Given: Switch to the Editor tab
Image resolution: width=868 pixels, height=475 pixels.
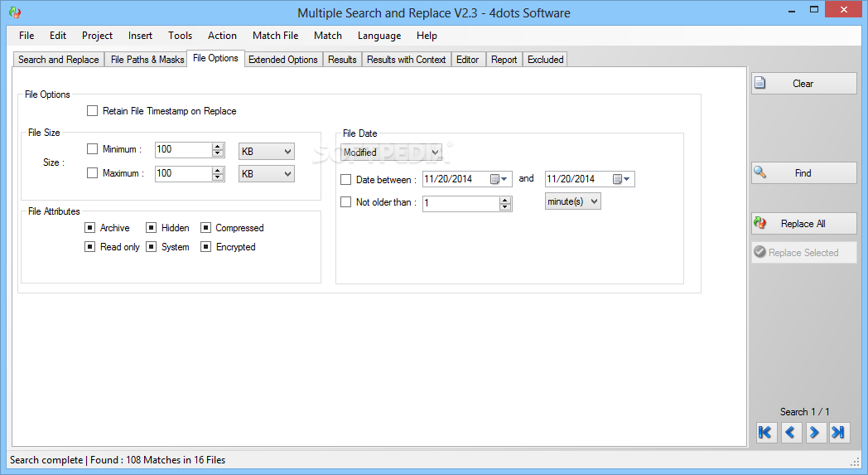Looking at the screenshot, I should pyautogui.click(x=467, y=60).
